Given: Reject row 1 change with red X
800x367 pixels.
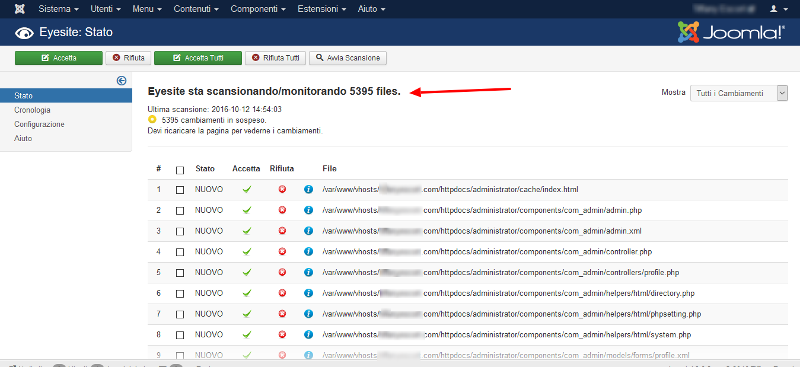Looking at the screenshot, I should click(x=282, y=189).
